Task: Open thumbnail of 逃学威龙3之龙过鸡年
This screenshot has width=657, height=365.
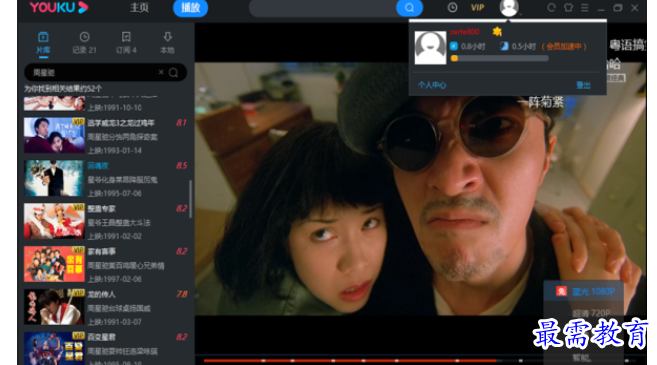Action: [x=54, y=135]
